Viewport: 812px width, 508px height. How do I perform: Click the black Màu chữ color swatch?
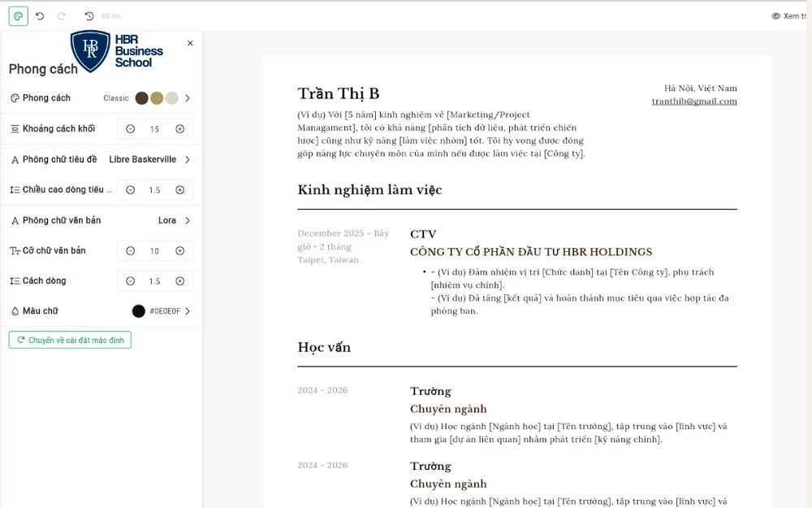click(x=139, y=311)
